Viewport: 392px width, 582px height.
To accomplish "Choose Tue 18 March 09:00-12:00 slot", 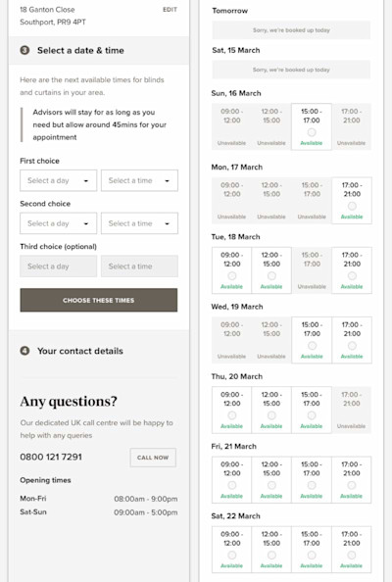I will pyautogui.click(x=231, y=270).
